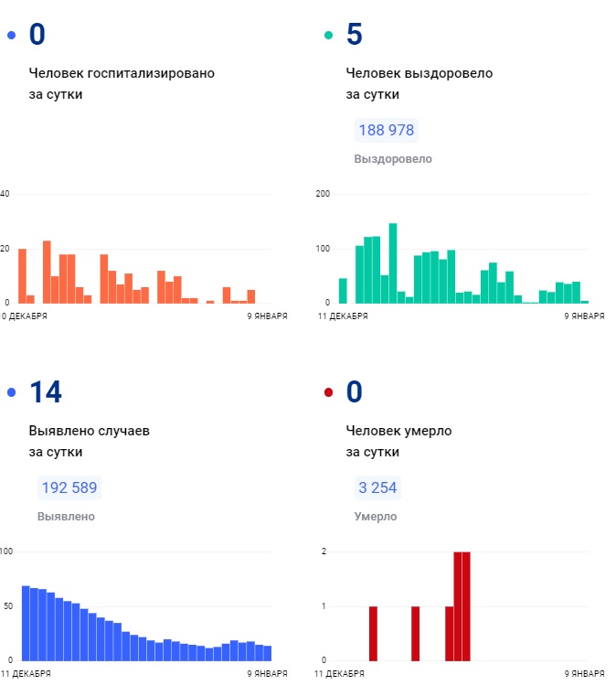This screenshot has width=616, height=696.
Task: Click the blue dot beside hospitalized count
Action: point(11,36)
